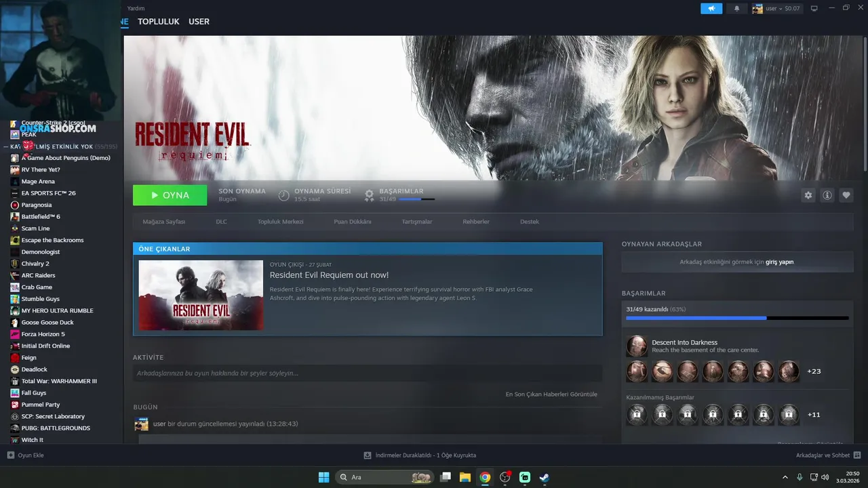Collapse the uncategorized games section
Viewport: 868px width, 488px height.
(5, 146)
